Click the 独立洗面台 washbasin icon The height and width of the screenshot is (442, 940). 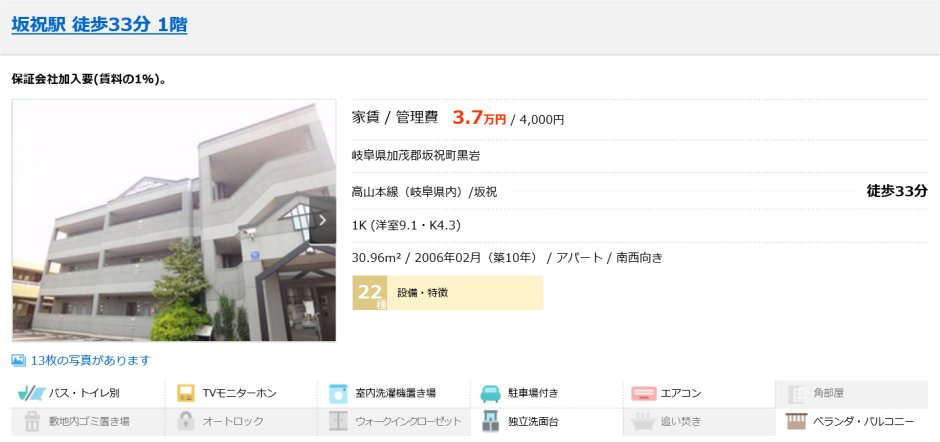490,422
